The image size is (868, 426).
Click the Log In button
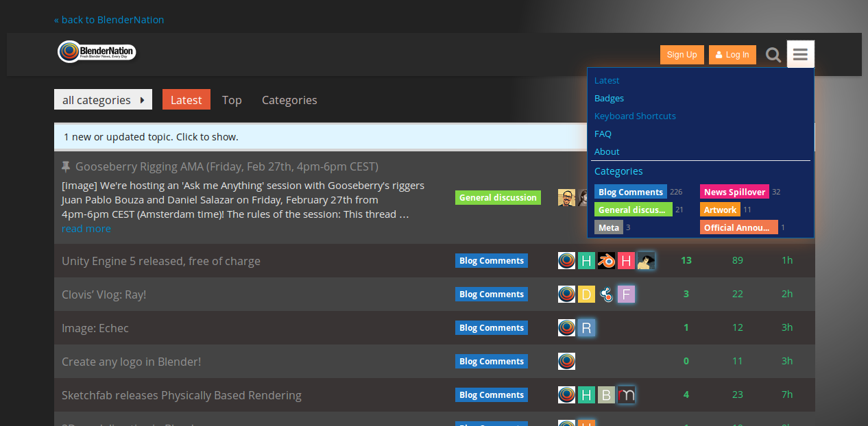(732, 55)
